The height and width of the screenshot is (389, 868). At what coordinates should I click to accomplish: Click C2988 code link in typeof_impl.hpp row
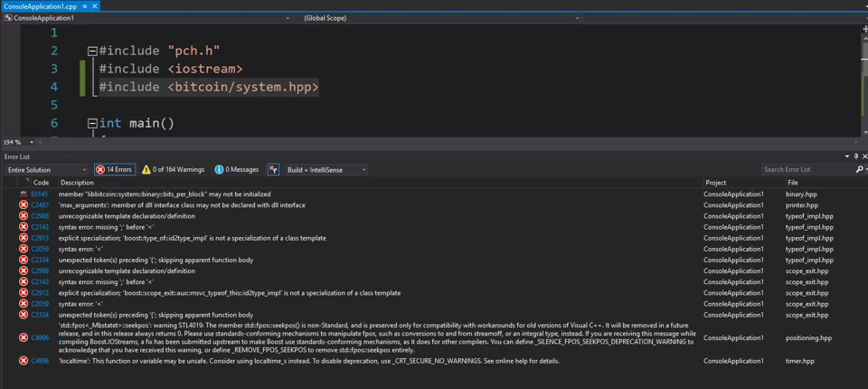pos(40,216)
